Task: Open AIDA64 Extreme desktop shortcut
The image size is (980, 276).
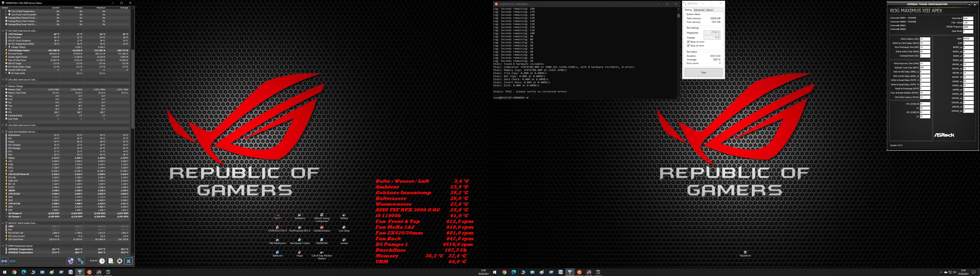Action: 322,229
